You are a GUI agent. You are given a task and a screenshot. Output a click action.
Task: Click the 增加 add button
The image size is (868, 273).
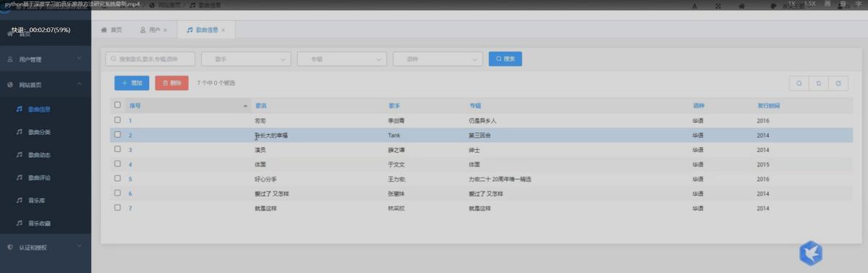click(x=132, y=83)
